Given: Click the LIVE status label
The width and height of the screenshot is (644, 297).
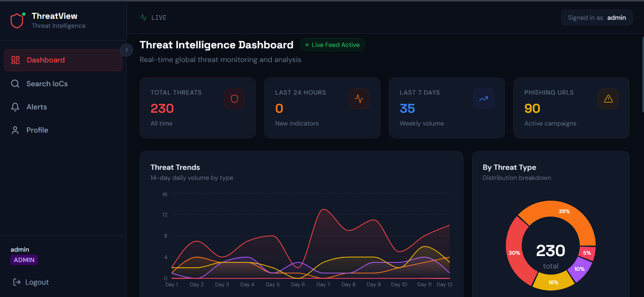Looking at the screenshot, I should [x=159, y=18].
